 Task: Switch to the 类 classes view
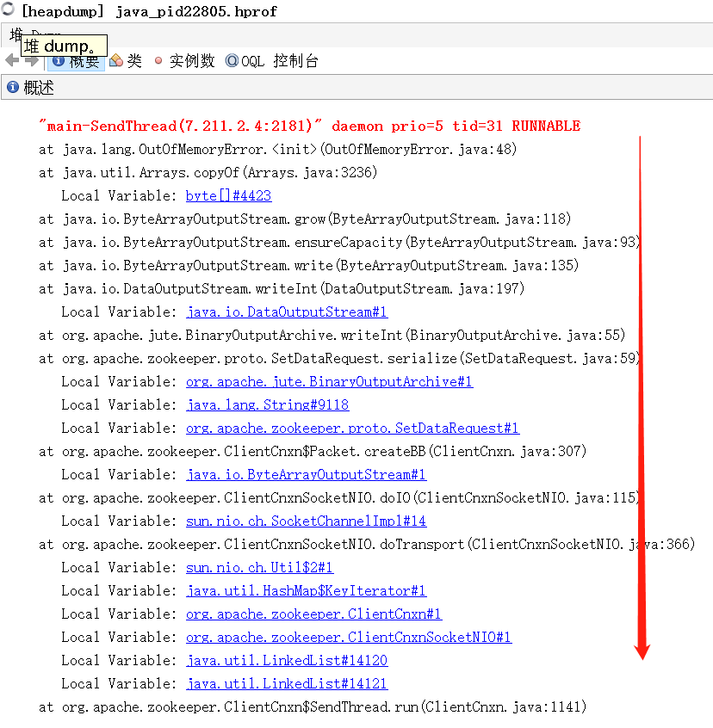pyautogui.click(x=126, y=61)
